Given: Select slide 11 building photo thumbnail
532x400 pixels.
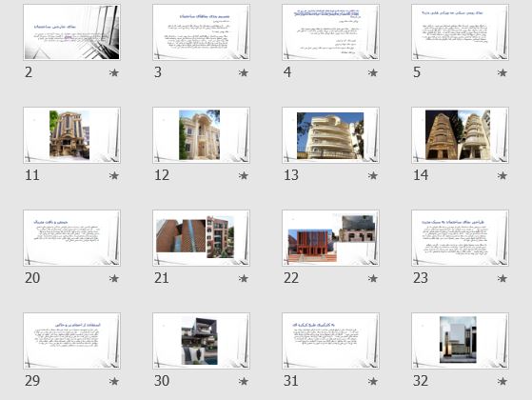Looking at the screenshot, I should tap(71, 135).
